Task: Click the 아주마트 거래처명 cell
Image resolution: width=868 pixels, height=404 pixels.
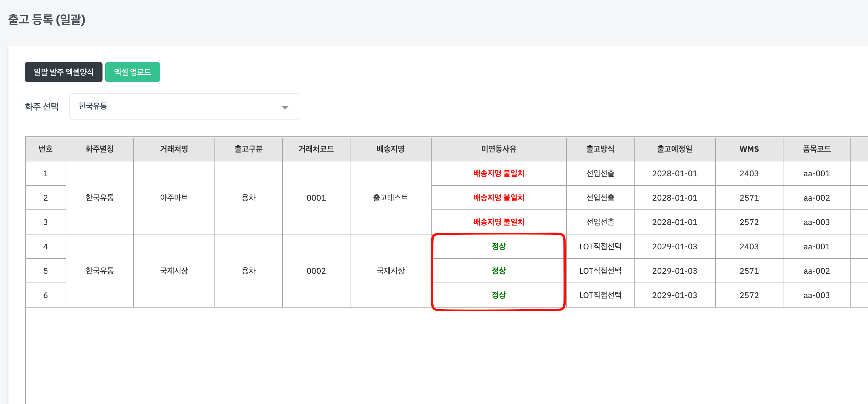Action: [174, 198]
